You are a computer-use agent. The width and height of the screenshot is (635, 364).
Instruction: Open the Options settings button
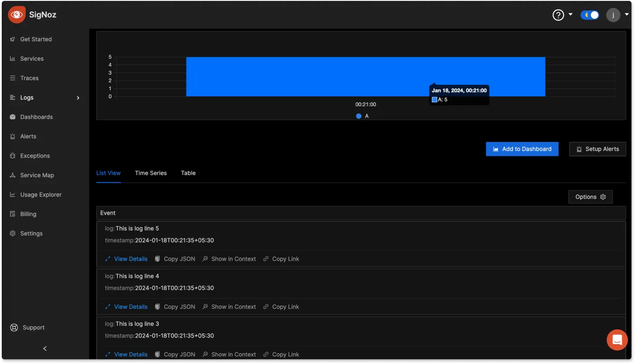[590, 197]
